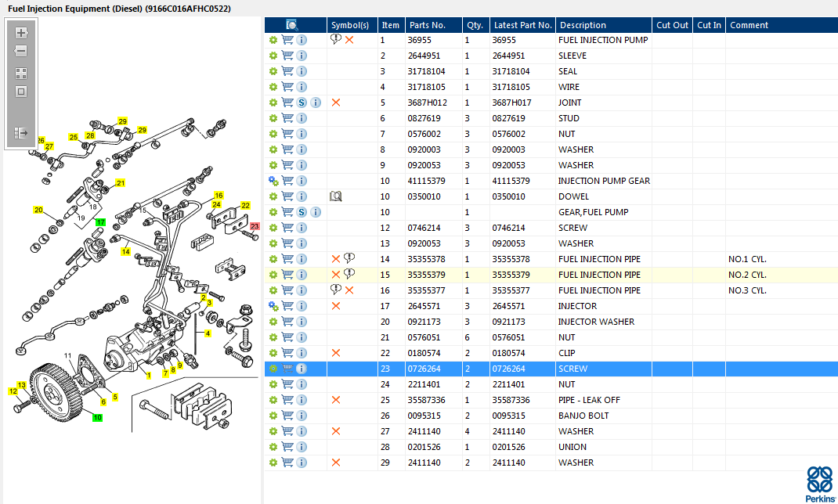Click info icon on selected SCREW row 23

(302, 369)
